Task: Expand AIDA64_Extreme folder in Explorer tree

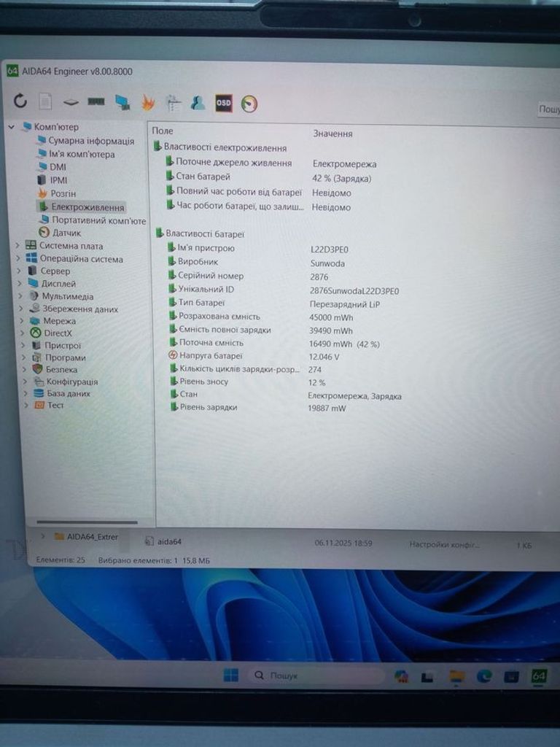Action: tap(43, 536)
